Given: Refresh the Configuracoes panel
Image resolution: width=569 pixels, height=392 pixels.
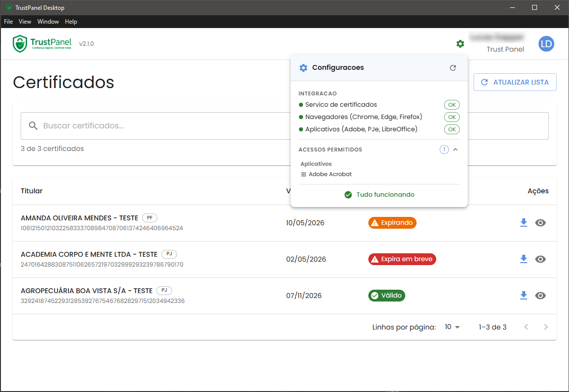Looking at the screenshot, I should 453,68.
